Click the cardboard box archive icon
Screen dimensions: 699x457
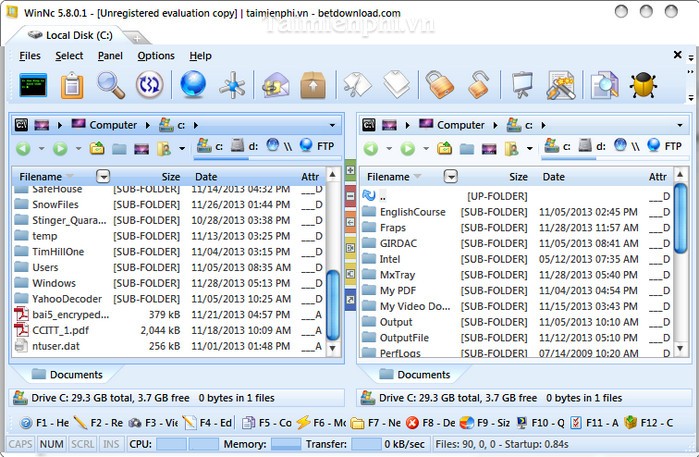pos(313,86)
